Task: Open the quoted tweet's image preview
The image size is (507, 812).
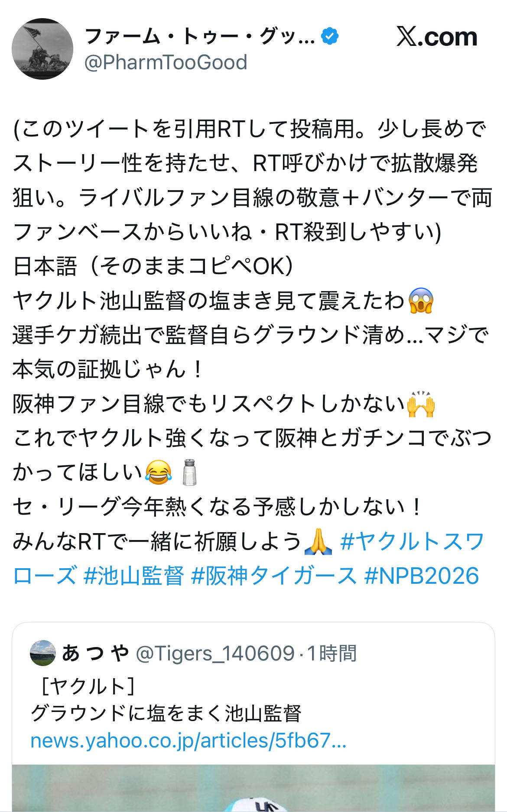Action: point(253,788)
